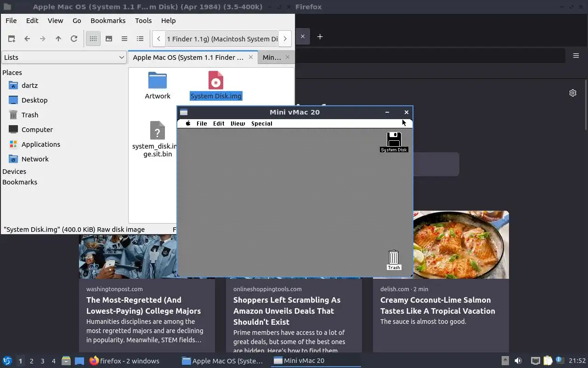Open a new tab in file manager
Screen dimensions: 588x368
tap(11, 39)
